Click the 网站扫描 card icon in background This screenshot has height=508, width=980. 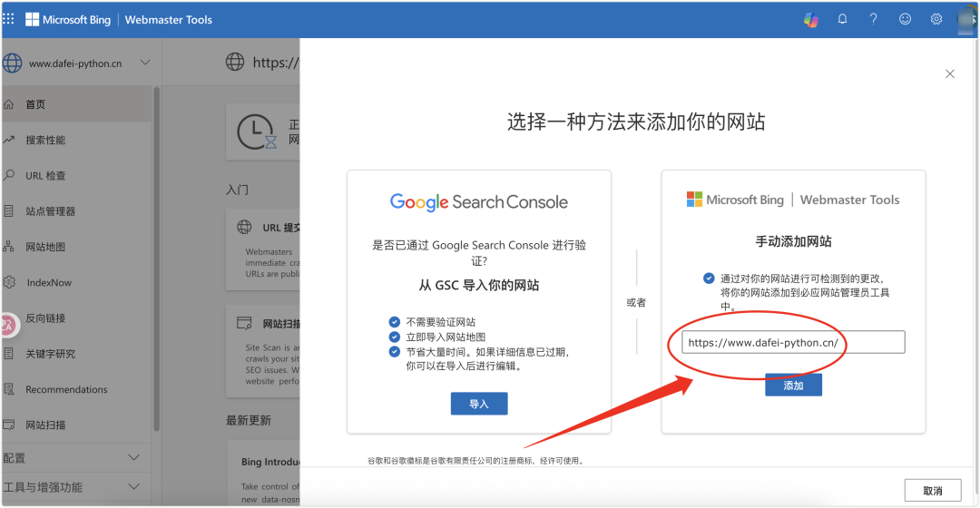244,323
